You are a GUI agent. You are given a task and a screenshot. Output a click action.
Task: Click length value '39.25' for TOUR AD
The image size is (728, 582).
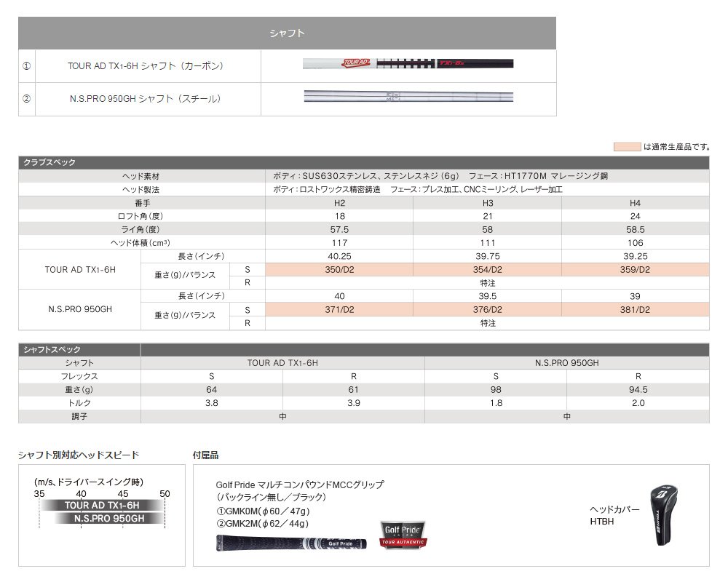(x=635, y=256)
